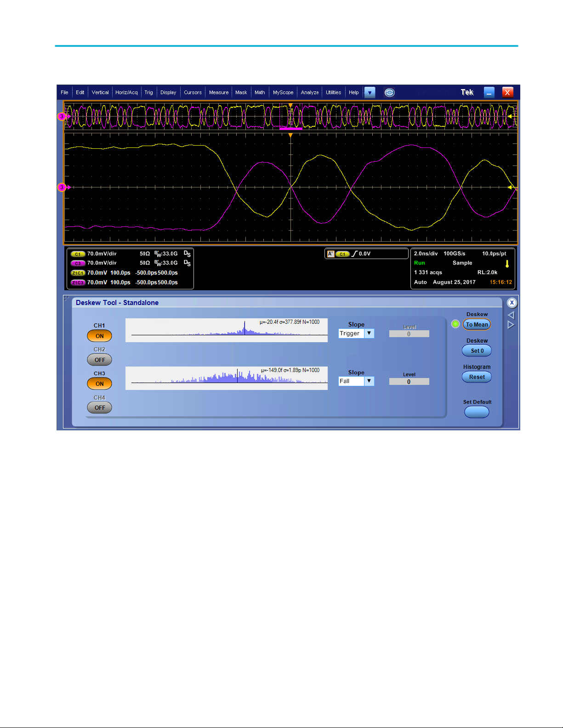
Task: Open the MyScope menu
Action: pyautogui.click(x=283, y=92)
